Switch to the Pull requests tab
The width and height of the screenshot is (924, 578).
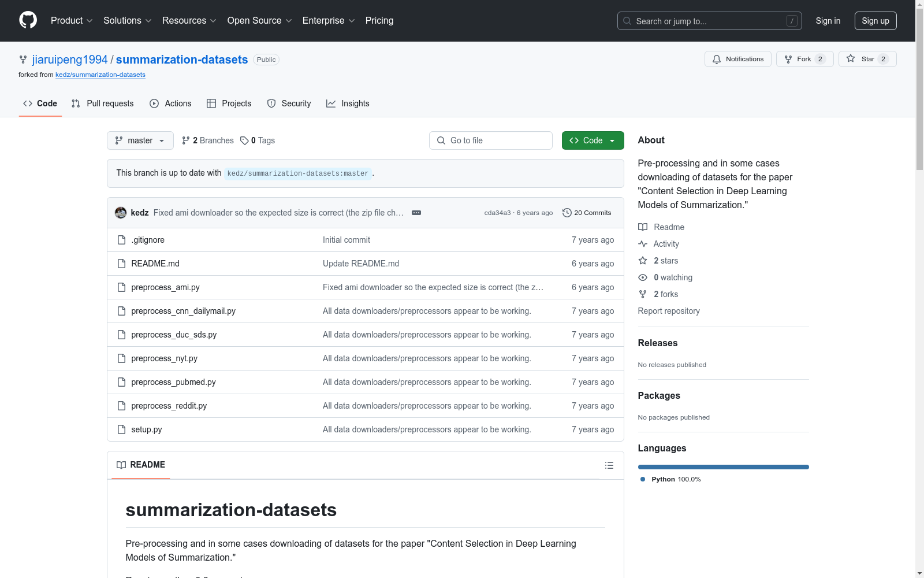(103, 103)
